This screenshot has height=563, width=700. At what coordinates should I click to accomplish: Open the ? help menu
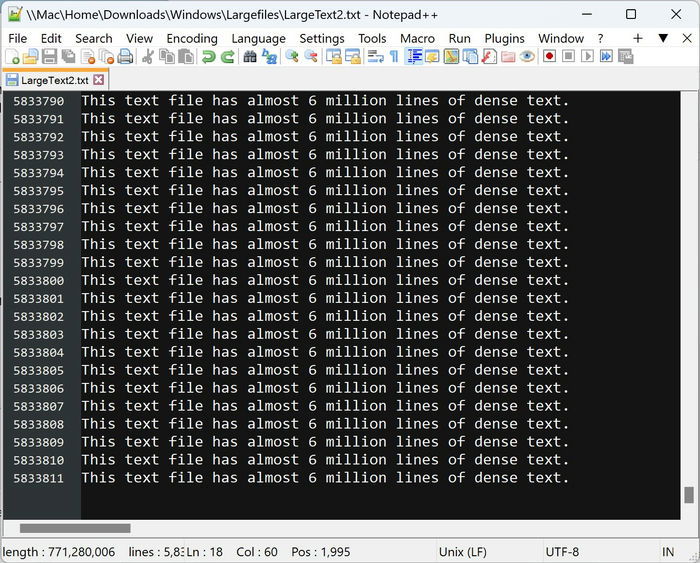[600, 38]
